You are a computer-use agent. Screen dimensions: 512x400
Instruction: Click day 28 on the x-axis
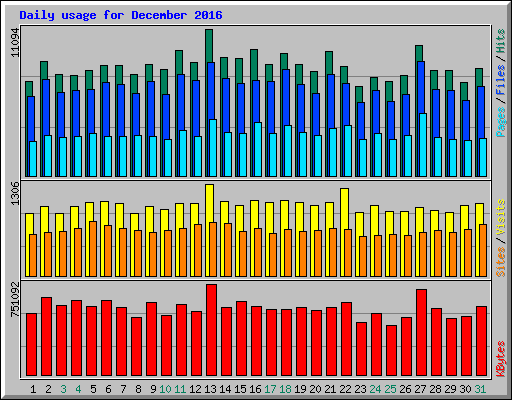[x=435, y=389]
